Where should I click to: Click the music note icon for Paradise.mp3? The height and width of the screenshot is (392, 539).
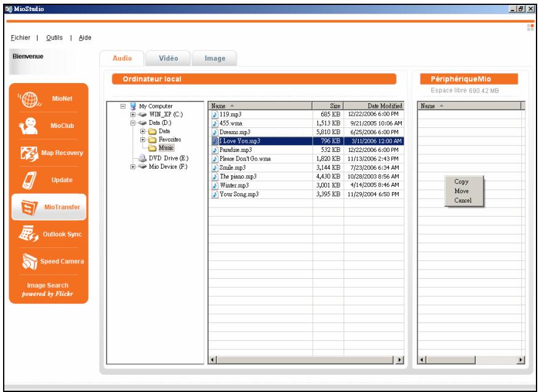pos(215,150)
